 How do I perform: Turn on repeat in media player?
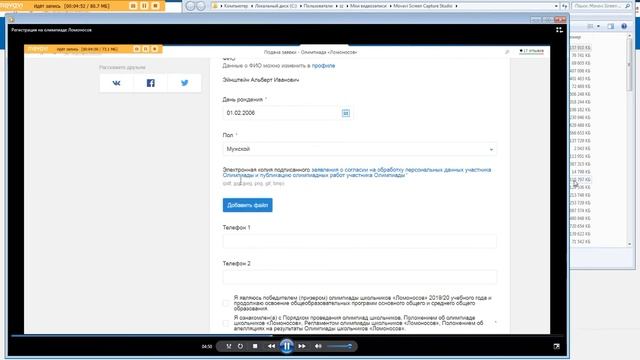coord(240,346)
